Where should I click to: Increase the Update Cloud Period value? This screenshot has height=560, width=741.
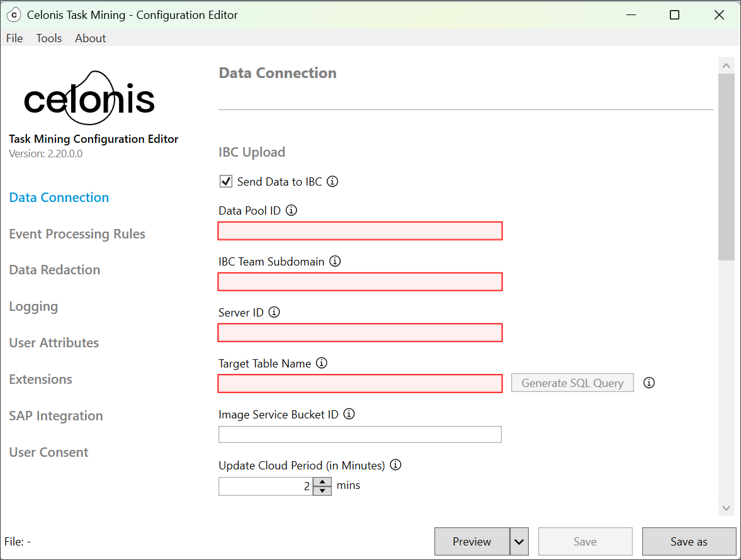click(322, 482)
